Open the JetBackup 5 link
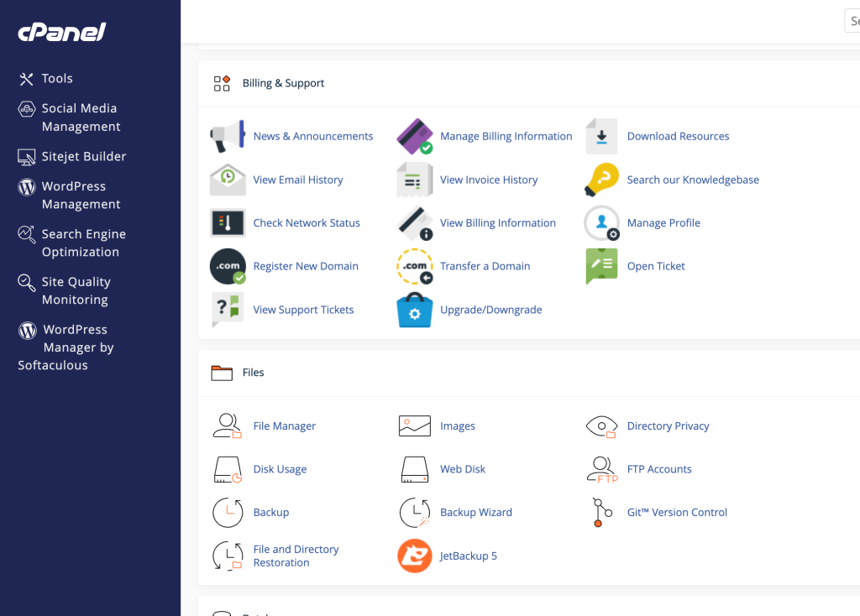This screenshot has height=616, width=860. coord(468,556)
